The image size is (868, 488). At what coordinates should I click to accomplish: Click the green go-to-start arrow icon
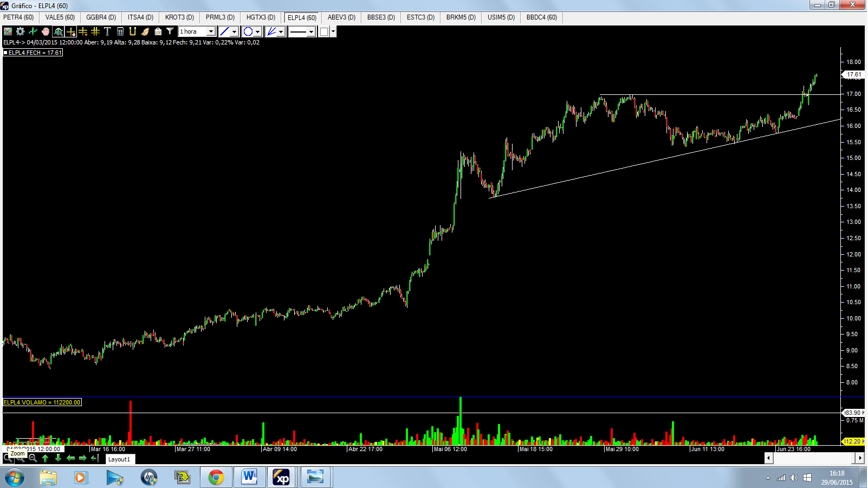coord(95,458)
